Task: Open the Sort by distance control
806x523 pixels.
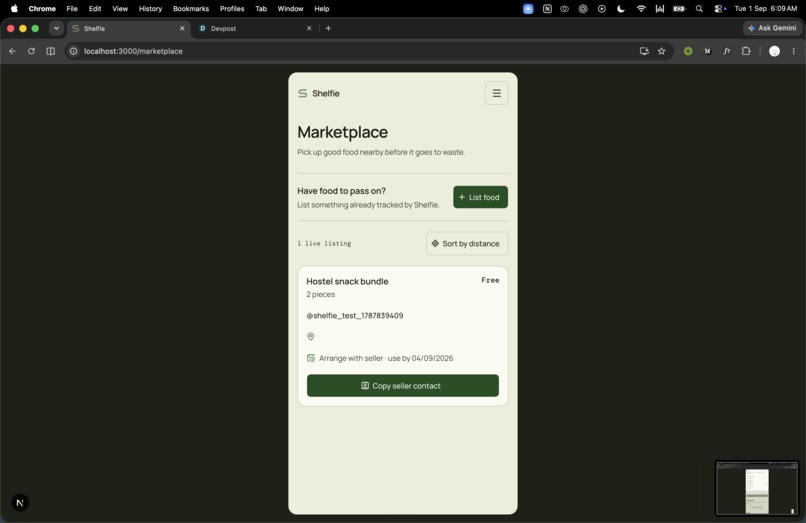Action: pos(467,243)
